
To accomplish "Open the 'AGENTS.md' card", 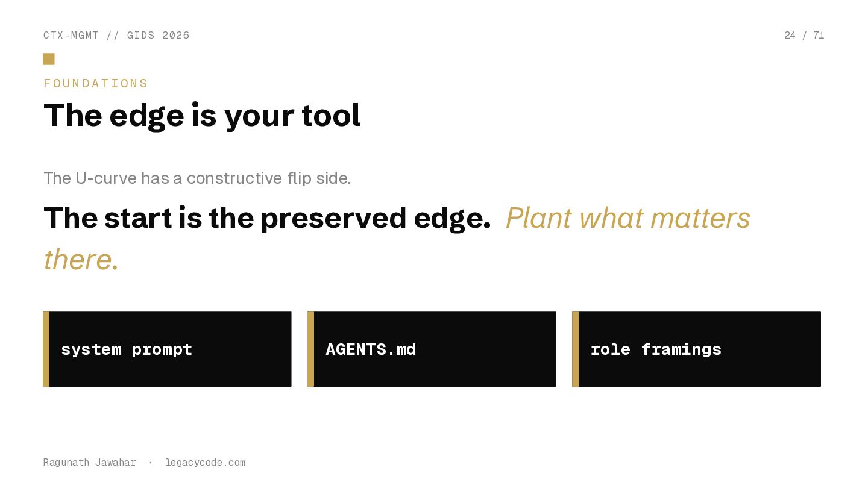I will point(434,349).
